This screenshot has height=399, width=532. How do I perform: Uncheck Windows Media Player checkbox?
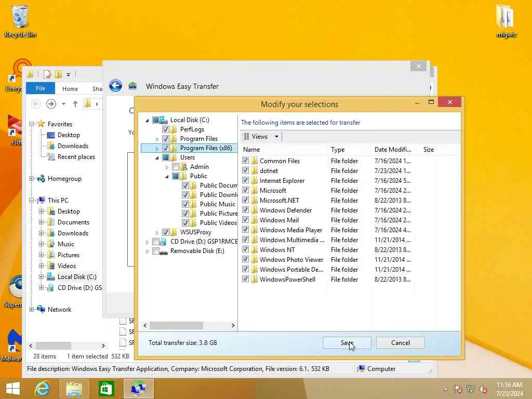[245, 229]
